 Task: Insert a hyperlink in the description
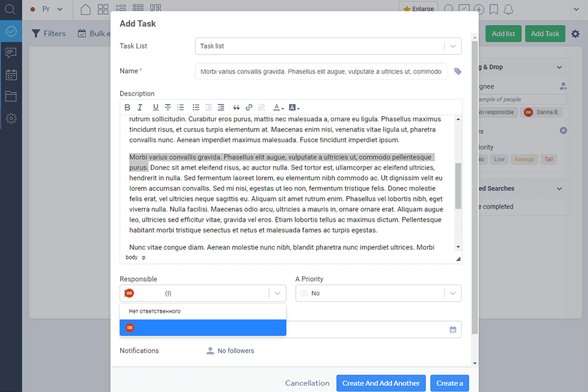point(249,107)
